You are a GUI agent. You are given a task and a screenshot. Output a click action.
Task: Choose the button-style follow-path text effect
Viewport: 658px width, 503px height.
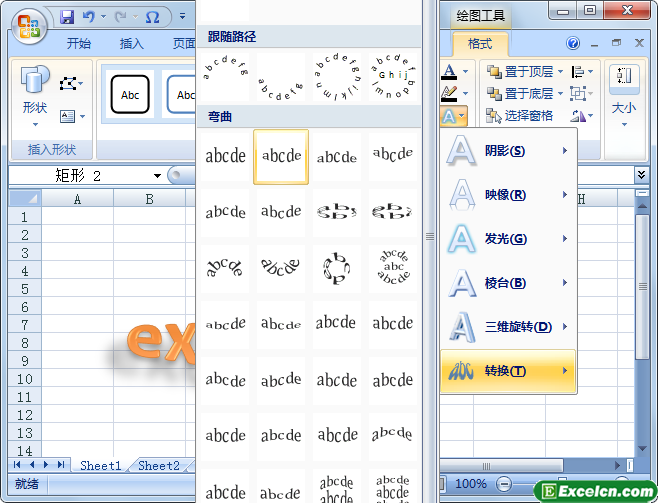pyautogui.click(x=393, y=76)
